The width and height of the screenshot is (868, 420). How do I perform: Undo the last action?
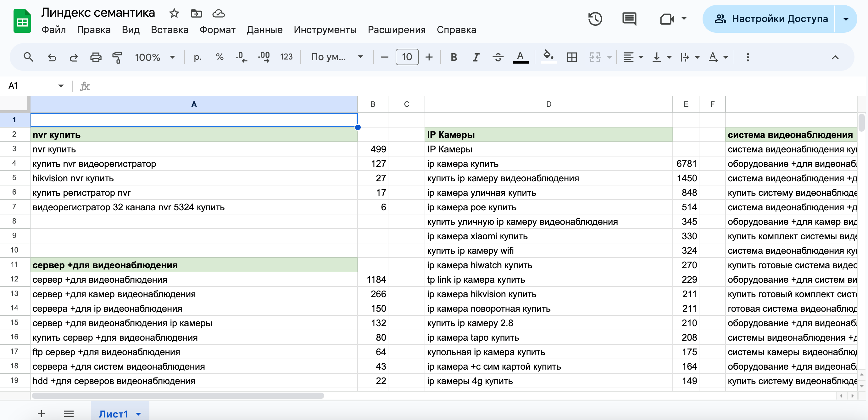click(52, 57)
